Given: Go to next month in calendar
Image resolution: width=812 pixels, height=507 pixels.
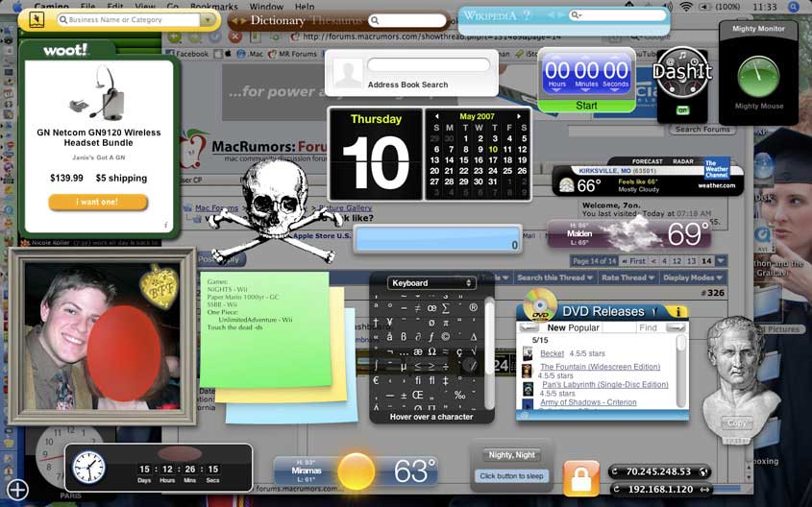Looking at the screenshot, I should click(x=518, y=116).
